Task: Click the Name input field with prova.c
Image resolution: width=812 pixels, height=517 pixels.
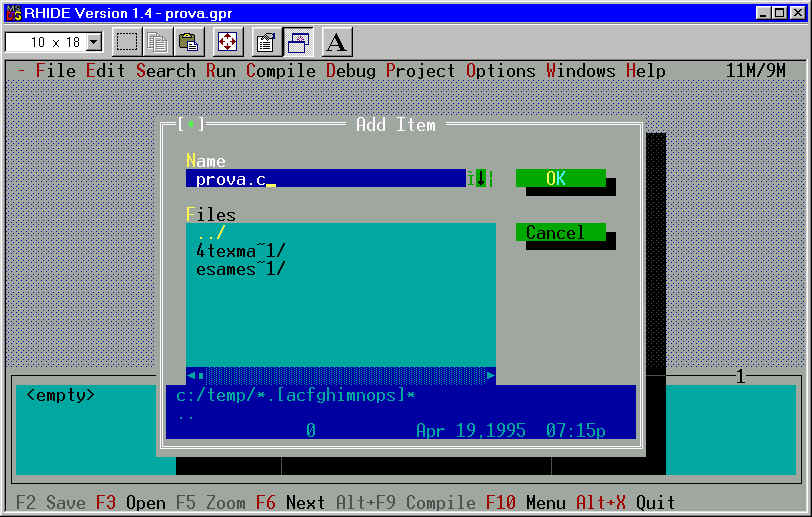Action: click(325, 179)
